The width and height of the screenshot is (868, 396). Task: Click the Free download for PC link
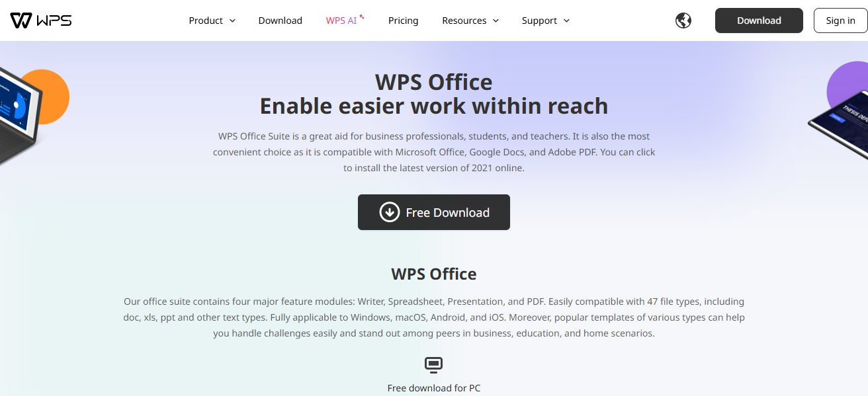(x=434, y=388)
